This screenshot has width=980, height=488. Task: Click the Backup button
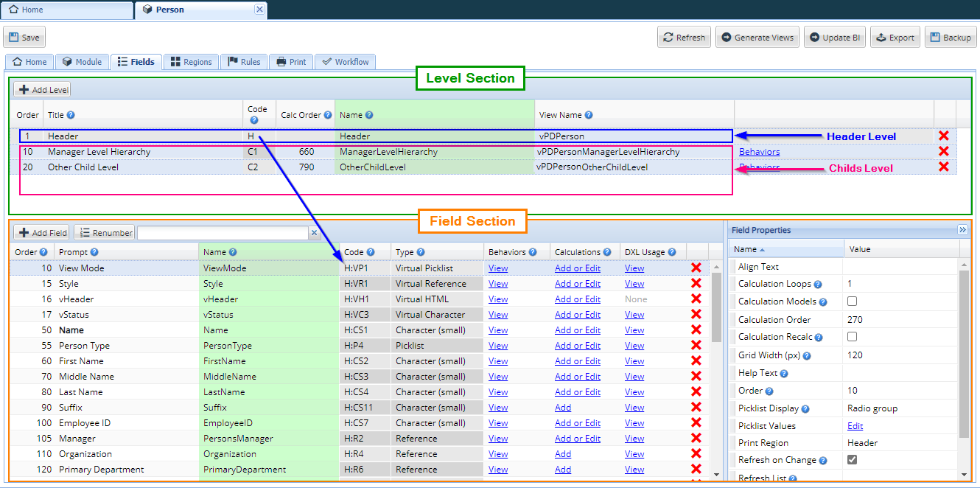coord(951,38)
